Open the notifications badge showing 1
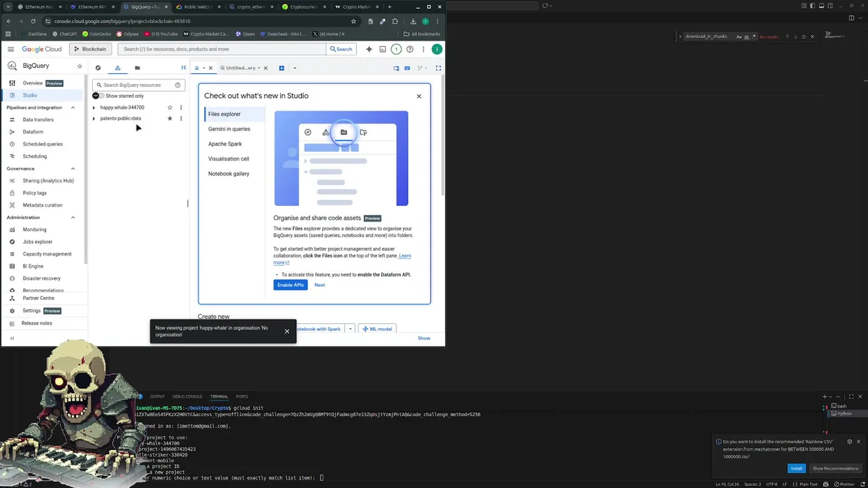868x488 pixels. point(396,49)
